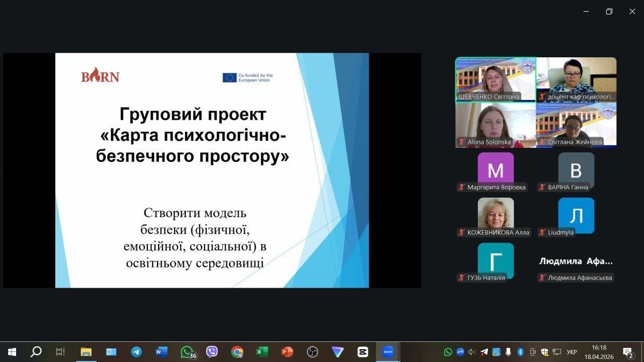The width and height of the screenshot is (644, 362).
Task: Open Microsoft Word from the taskbar
Action: pyautogui.click(x=162, y=352)
